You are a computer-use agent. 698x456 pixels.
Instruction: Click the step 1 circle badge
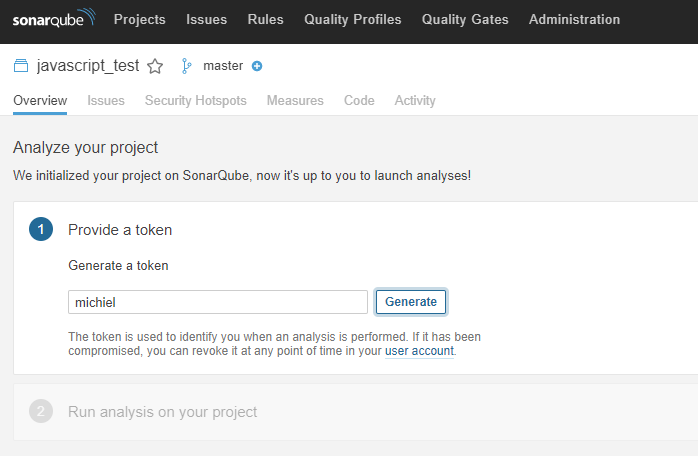(x=41, y=229)
